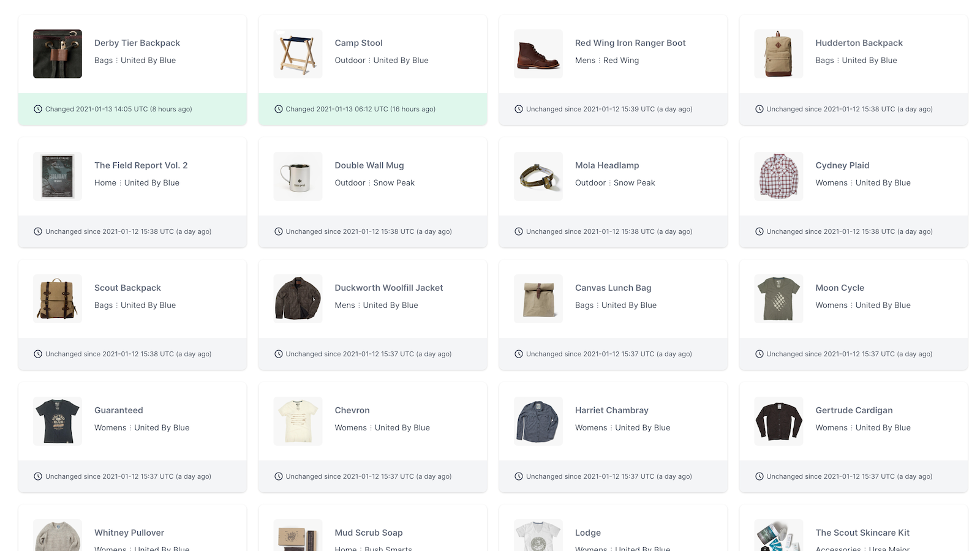
Task: Click the Chevron product title
Action: (x=352, y=410)
